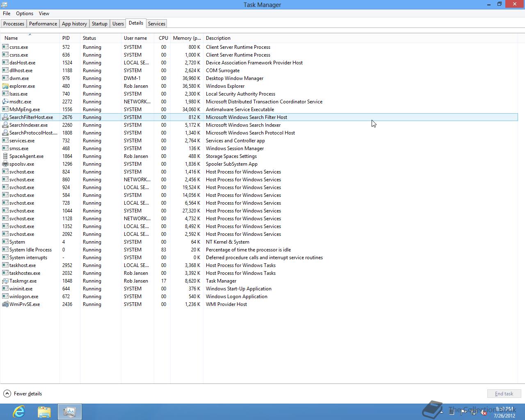This screenshot has height=420, width=525.
Task: Open the File menu
Action: click(x=7, y=14)
